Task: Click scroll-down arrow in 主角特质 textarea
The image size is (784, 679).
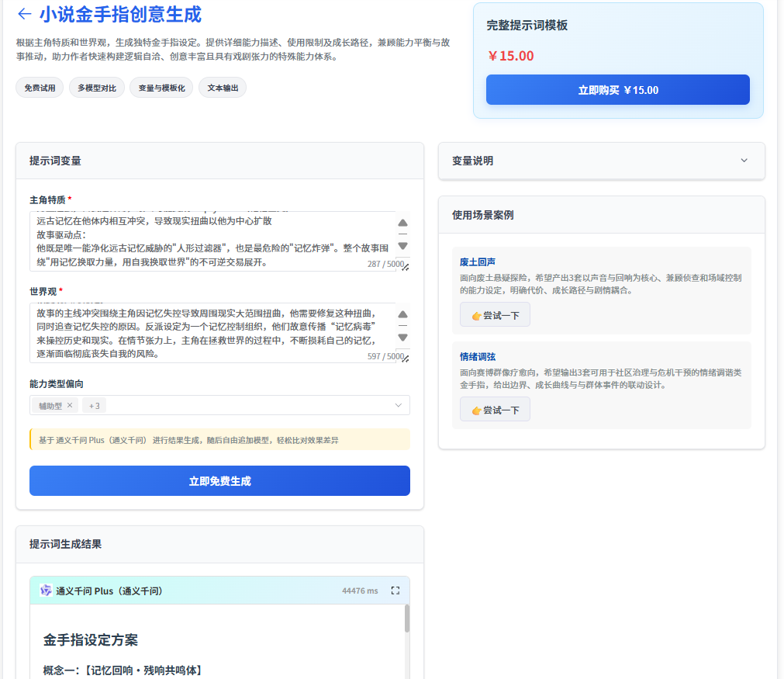Action: [402, 246]
